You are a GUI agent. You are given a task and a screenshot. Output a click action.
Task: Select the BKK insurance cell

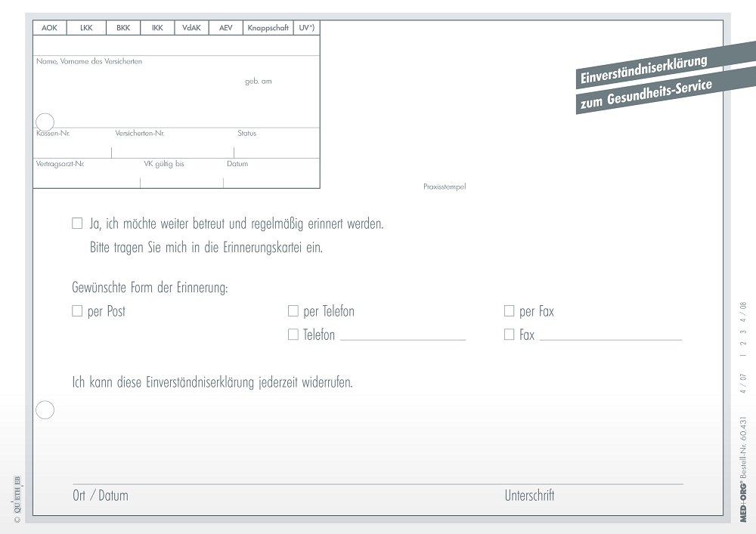tap(123, 28)
